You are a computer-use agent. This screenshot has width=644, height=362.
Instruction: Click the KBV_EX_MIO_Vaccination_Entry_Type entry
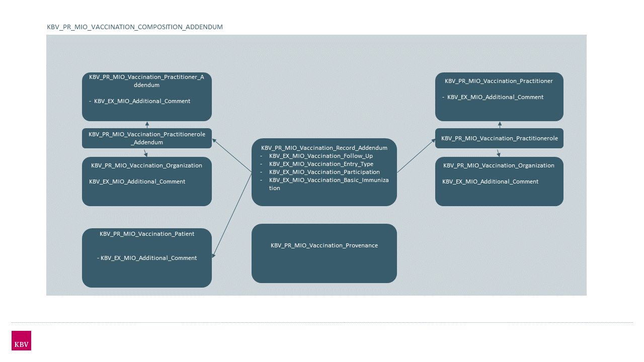[x=321, y=164]
